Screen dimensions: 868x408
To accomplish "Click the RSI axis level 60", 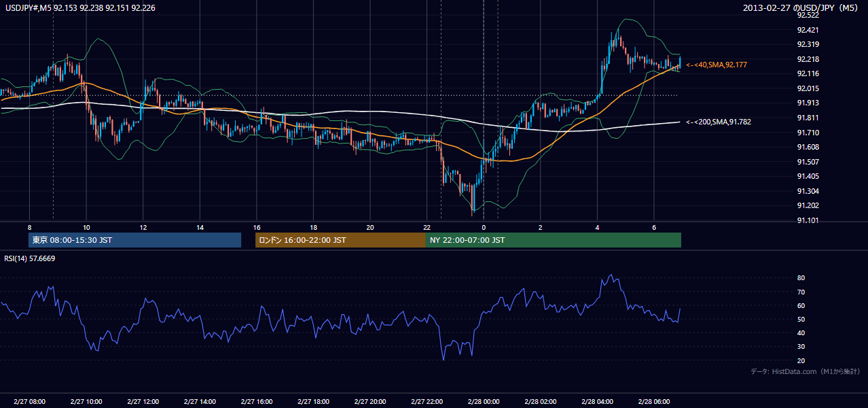I will coord(801,305).
